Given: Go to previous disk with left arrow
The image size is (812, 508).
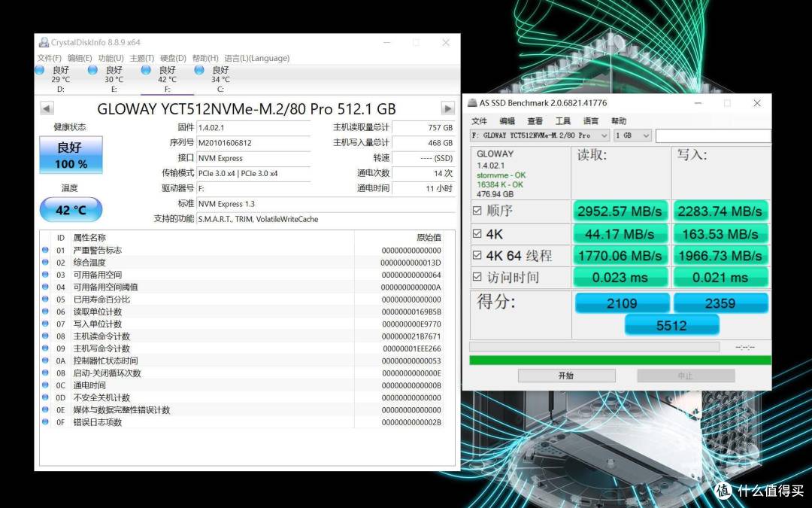Looking at the screenshot, I should click(x=47, y=108).
